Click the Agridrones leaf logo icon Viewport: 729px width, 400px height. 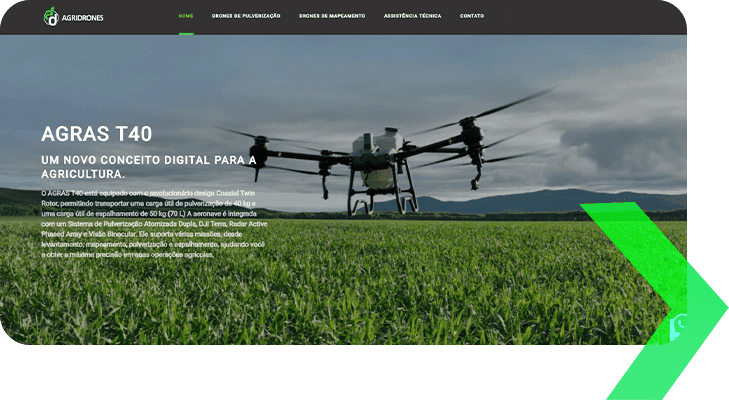(x=51, y=17)
